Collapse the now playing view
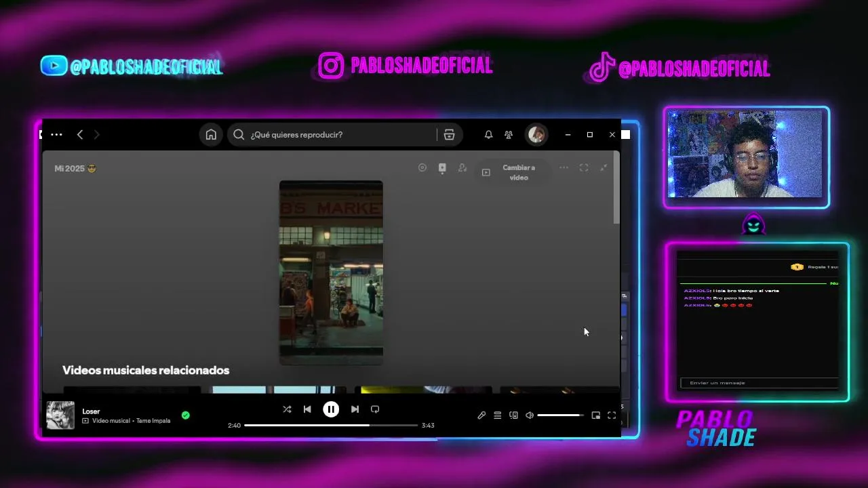This screenshot has height=488, width=868. point(604,167)
